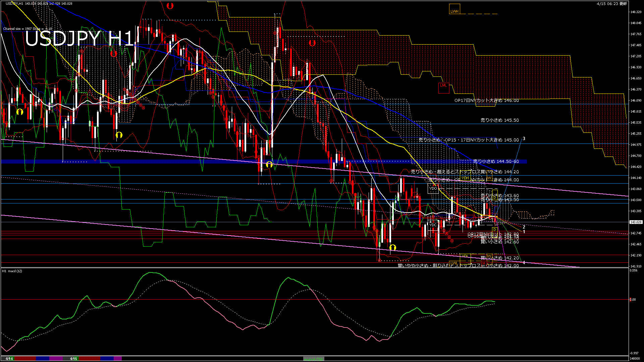Screen dimensions: 644x362
Task: Click the red down-arrow signal near 147.50
Action: click(x=312, y=43)
